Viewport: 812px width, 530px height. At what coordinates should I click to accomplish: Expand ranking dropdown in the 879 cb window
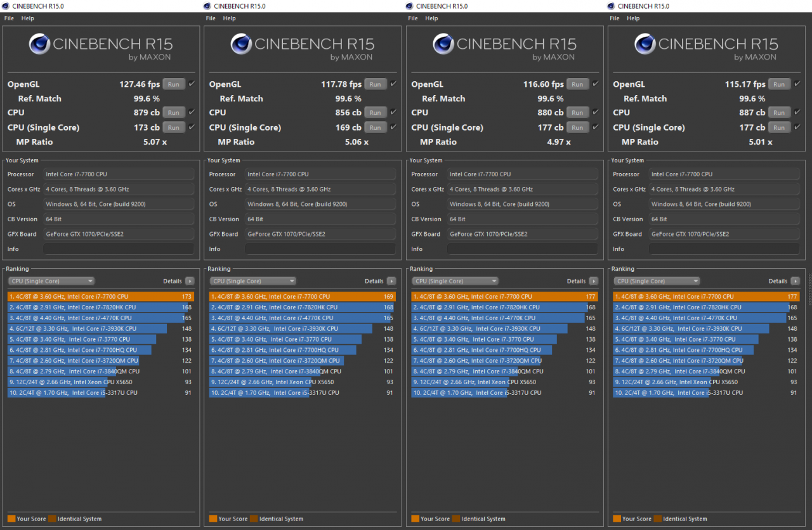click(51, 281)
